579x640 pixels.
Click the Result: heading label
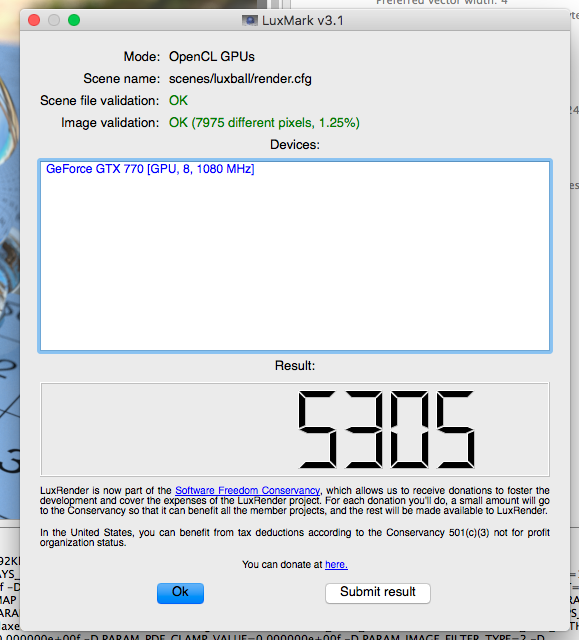coord(295,365)
